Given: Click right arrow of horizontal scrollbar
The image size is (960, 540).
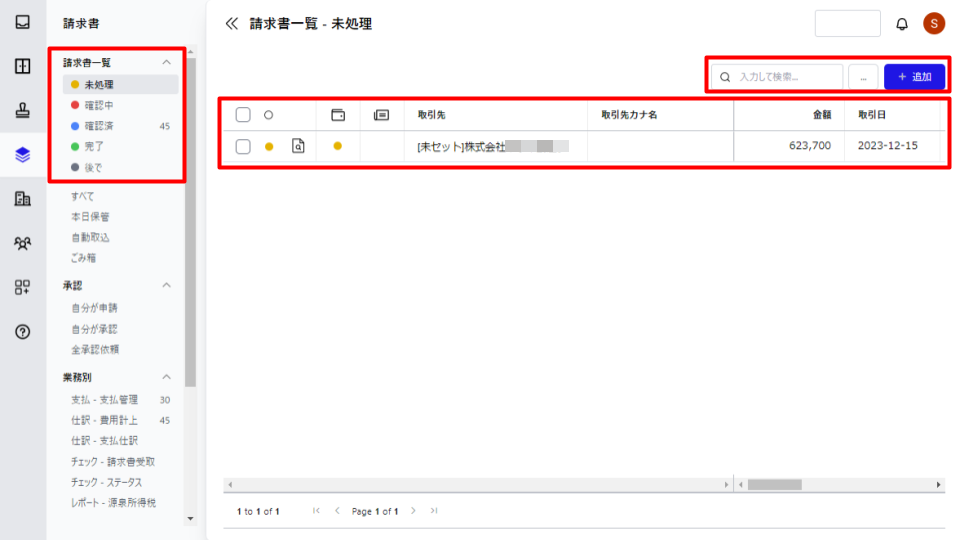Looking at the screenshot, I should click(938, 485).
